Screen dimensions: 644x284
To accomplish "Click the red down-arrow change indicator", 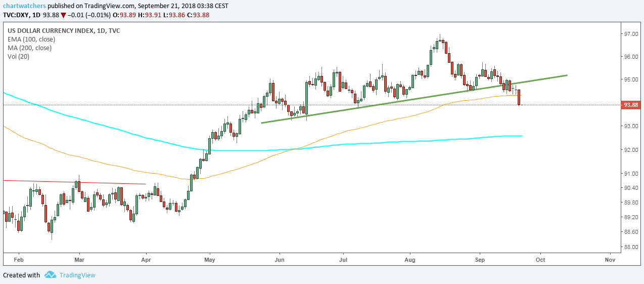I will 64,15.
